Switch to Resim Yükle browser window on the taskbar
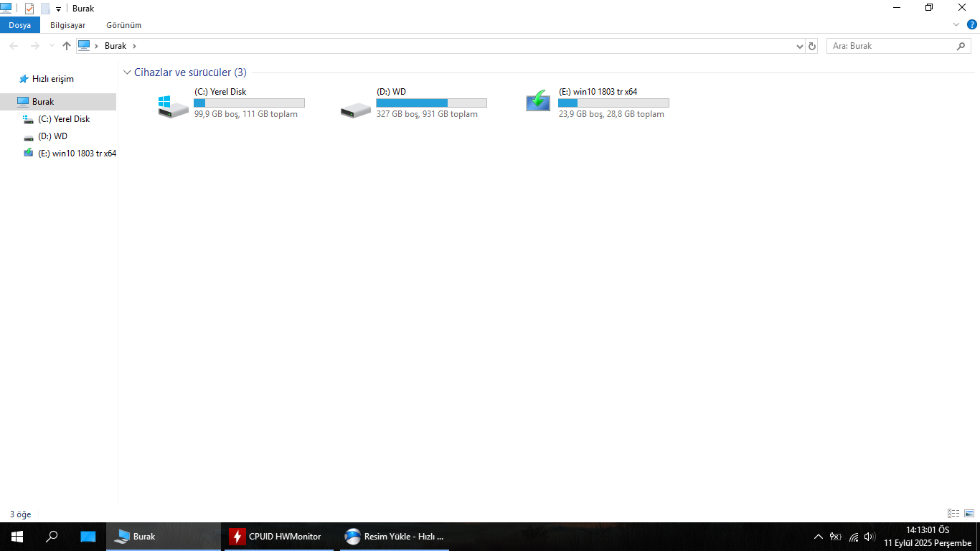 [395, 537]
